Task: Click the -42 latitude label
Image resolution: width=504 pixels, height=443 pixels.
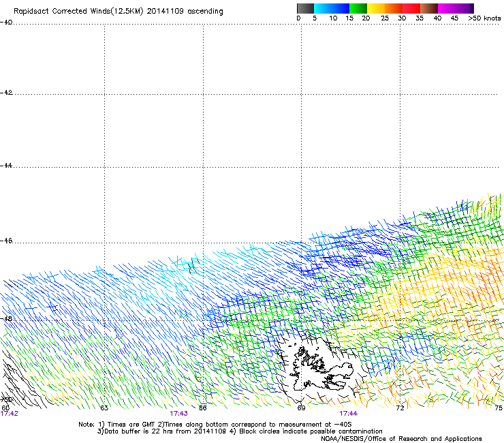Action: pyautogui.click(x=6, y=93)
